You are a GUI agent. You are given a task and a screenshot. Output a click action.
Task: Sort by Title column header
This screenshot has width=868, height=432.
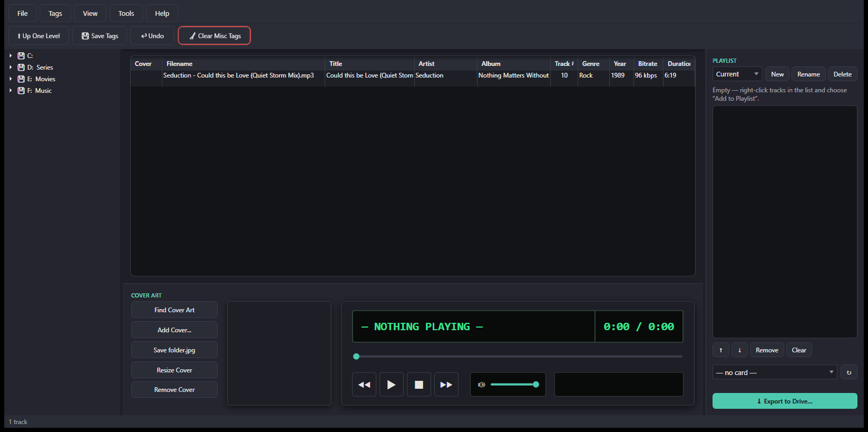click(x=369, y=64)
